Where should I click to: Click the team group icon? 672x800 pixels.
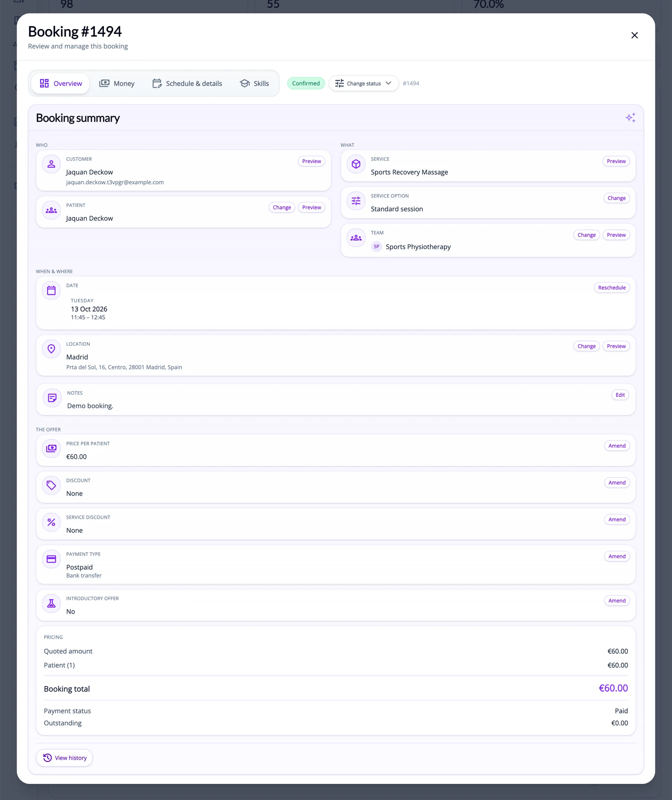tap(356, 238)
